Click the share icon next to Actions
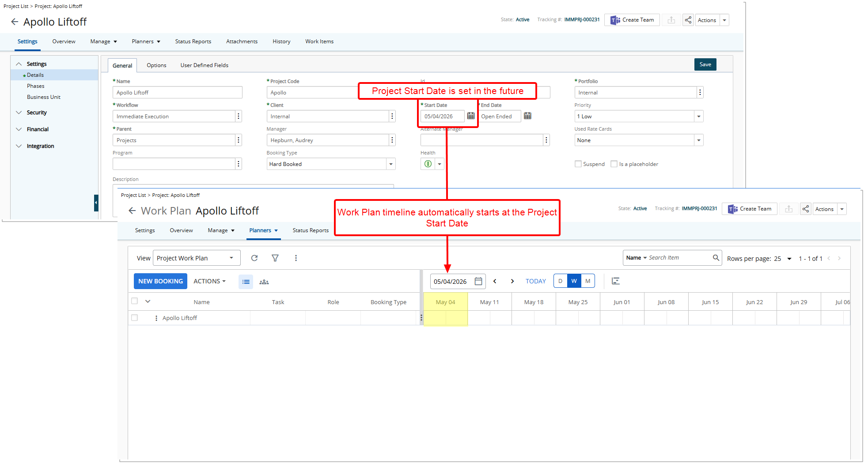Screen dimensions: 868x467 coord(688,20)
